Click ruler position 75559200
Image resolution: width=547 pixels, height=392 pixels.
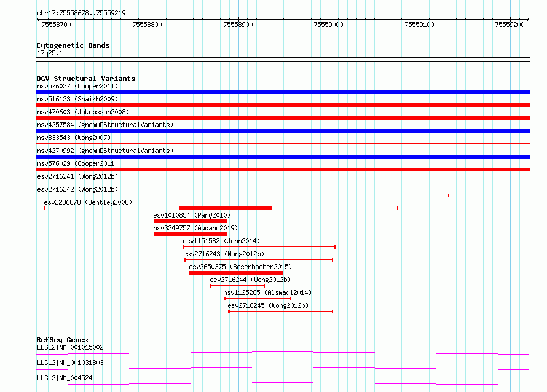510,25
